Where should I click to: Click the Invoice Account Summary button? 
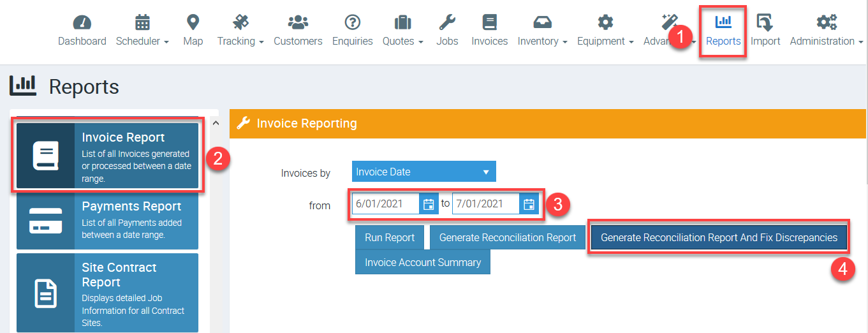(422, 262)
